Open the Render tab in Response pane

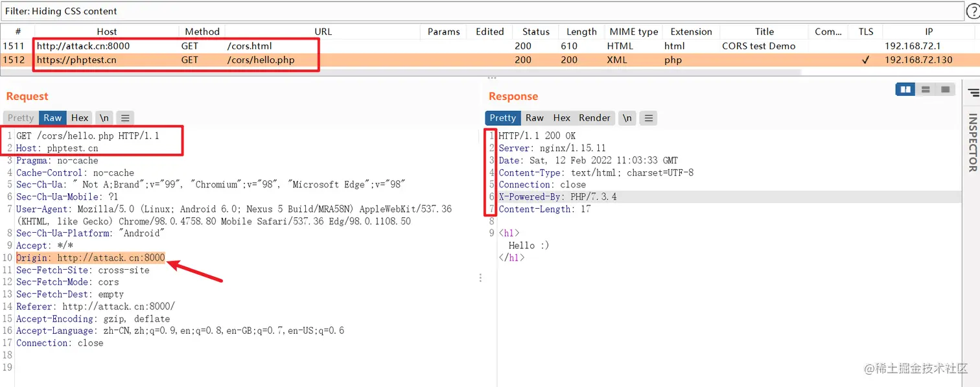tap(594, 117)
